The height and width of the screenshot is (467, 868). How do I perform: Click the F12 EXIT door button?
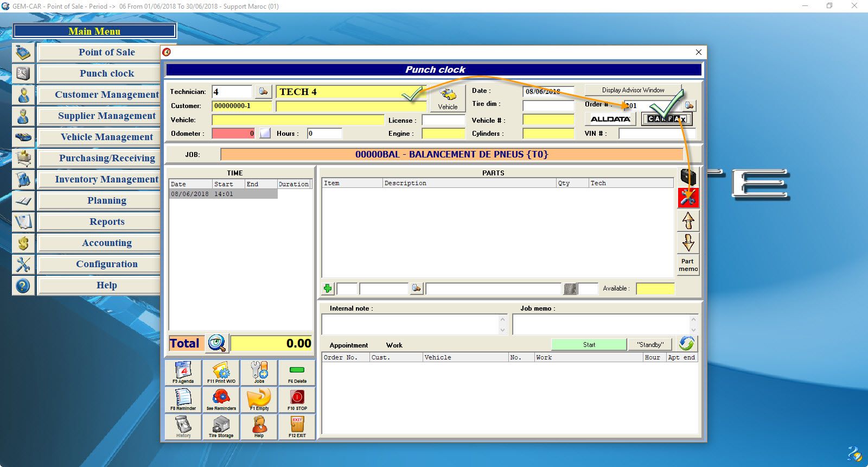tap(297, 427)
